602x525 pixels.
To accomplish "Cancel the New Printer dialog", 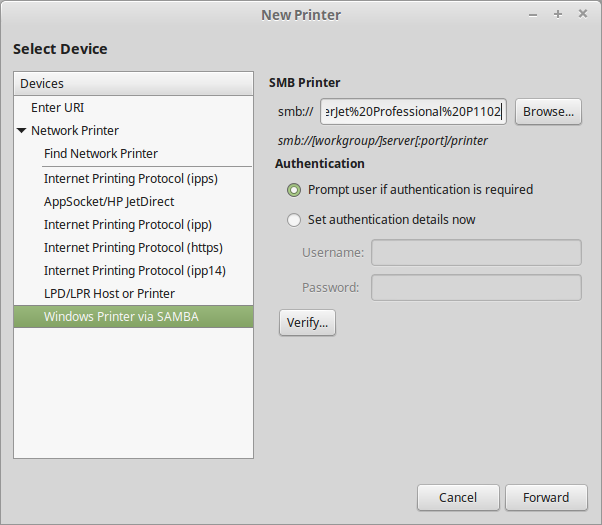I will point(458,497).
